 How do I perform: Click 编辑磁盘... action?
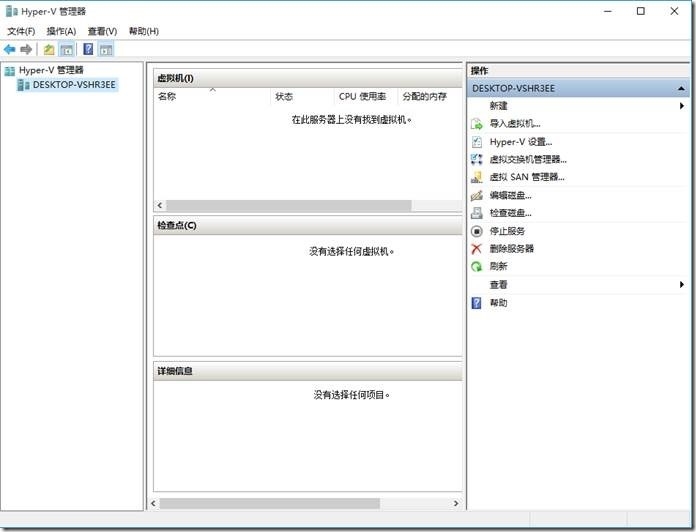[x=510, y=195]
